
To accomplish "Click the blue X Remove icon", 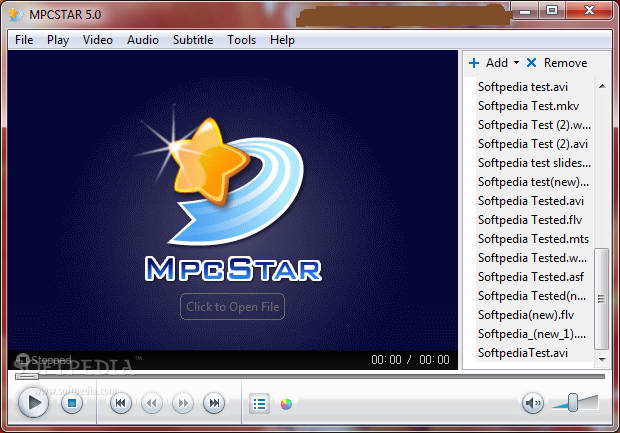I will click(531, 62).
